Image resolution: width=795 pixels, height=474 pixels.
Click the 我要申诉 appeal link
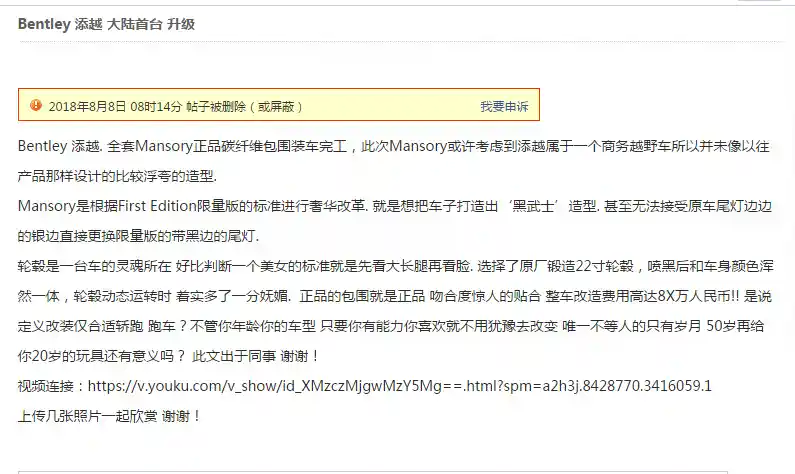point(504,106)
